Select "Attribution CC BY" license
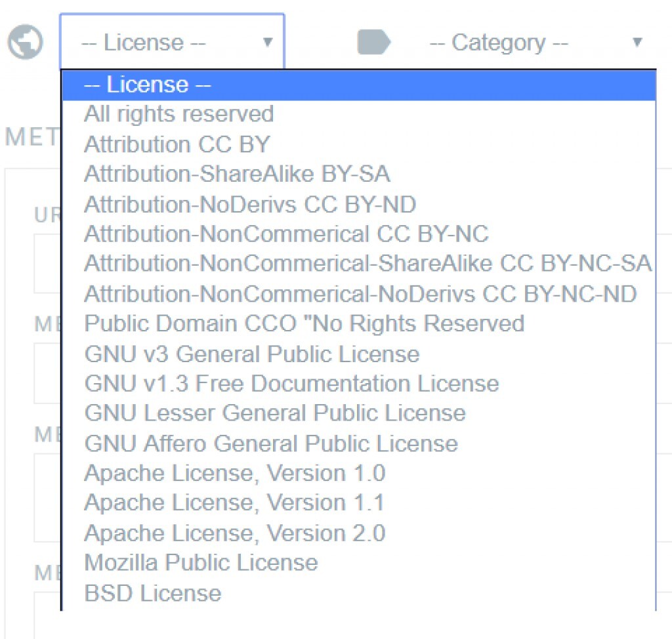This screenshot has height=639, width=672. [177, 144]
